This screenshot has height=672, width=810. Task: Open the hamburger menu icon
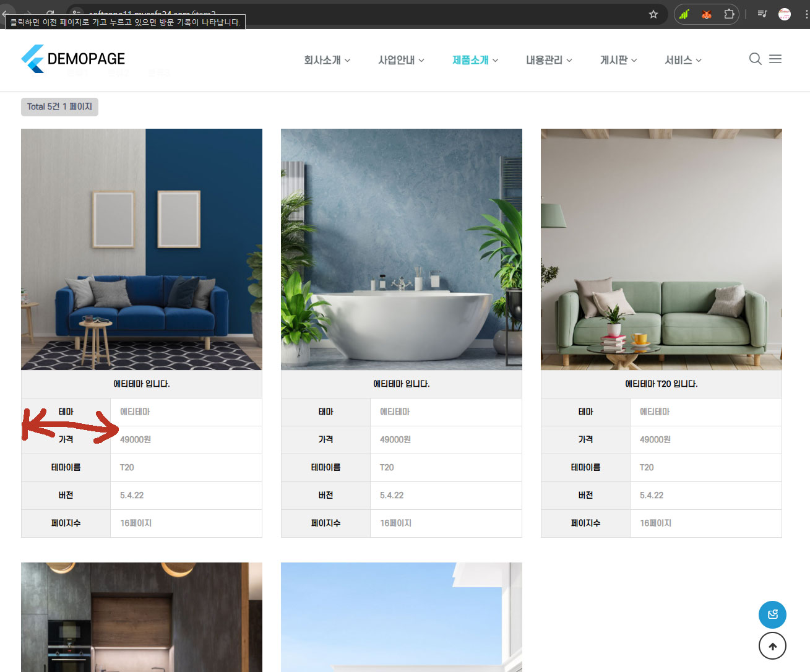coord(775,59)
